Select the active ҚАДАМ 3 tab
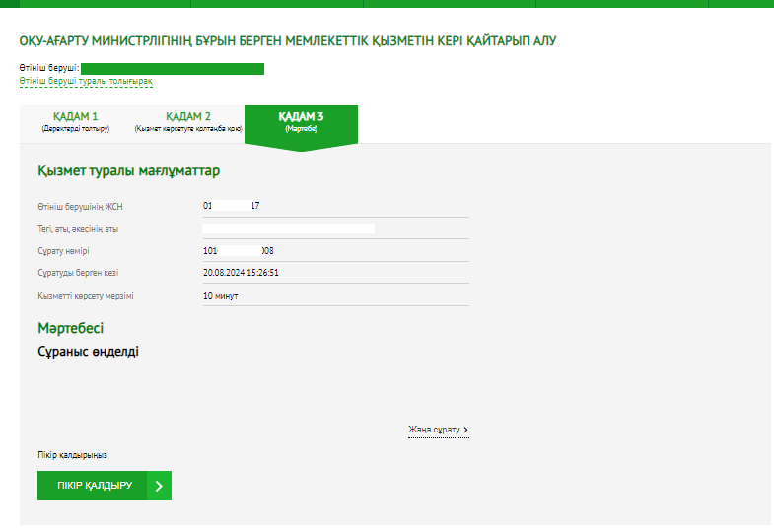Image resolution: width=774 pixels, height=532 pixels. (x=301, y=122)
